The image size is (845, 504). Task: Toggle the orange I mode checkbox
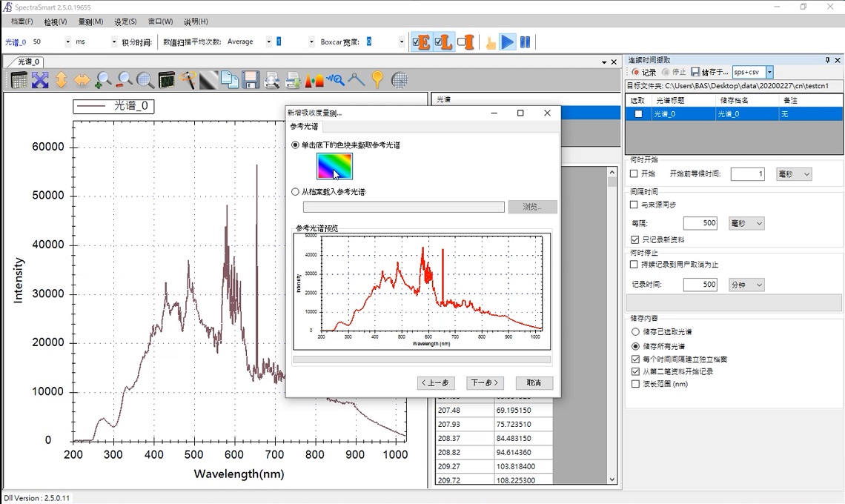(465, 42)
